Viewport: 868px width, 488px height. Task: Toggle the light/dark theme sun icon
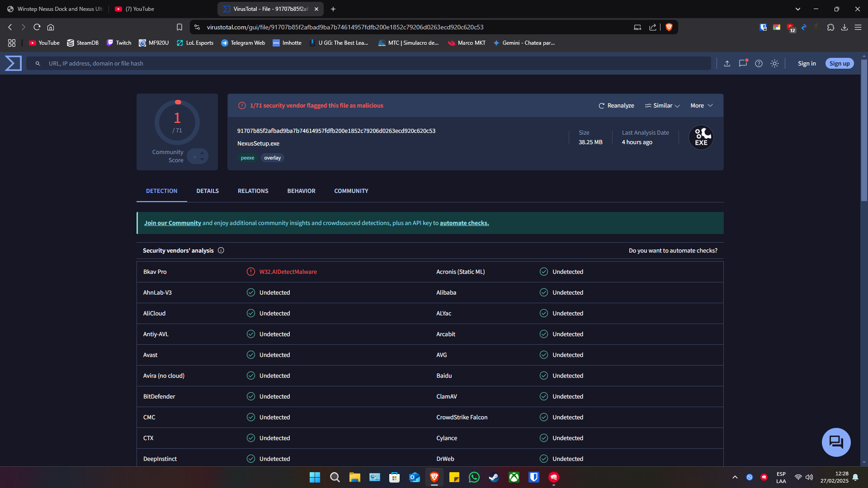coord(774,64)
